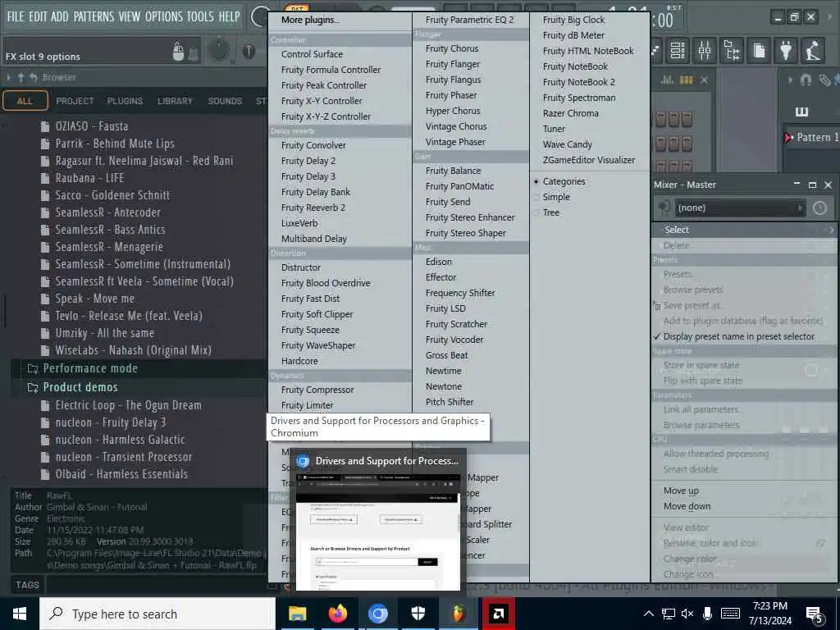Click the yellow step bars icon in Channel rack
The width and height of the screenshot is (840, 630).
[687, 80]
